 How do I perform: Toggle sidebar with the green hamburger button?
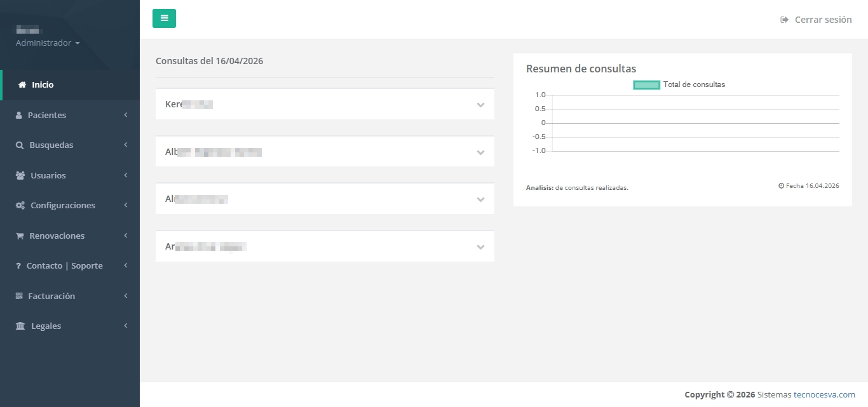coord(164,18)
